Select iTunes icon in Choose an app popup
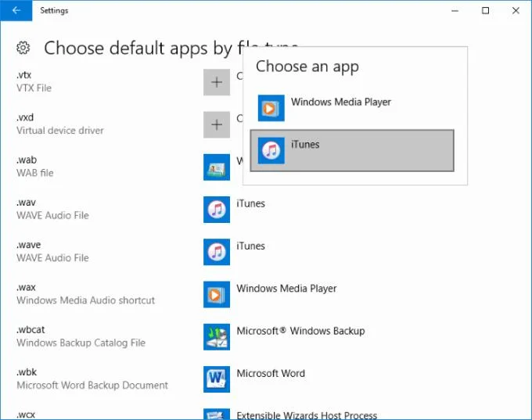This screenshot has height=420, width=532. tap(271, 151)
